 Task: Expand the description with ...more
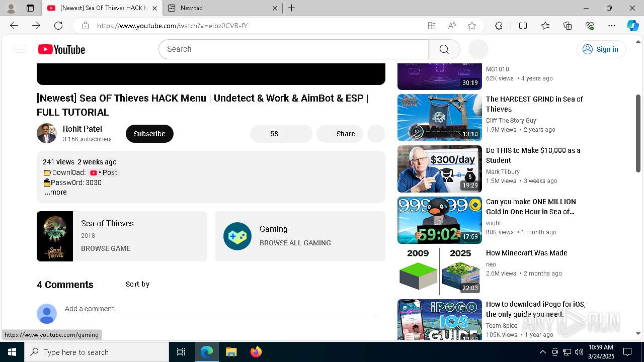[x=55, y=192]
